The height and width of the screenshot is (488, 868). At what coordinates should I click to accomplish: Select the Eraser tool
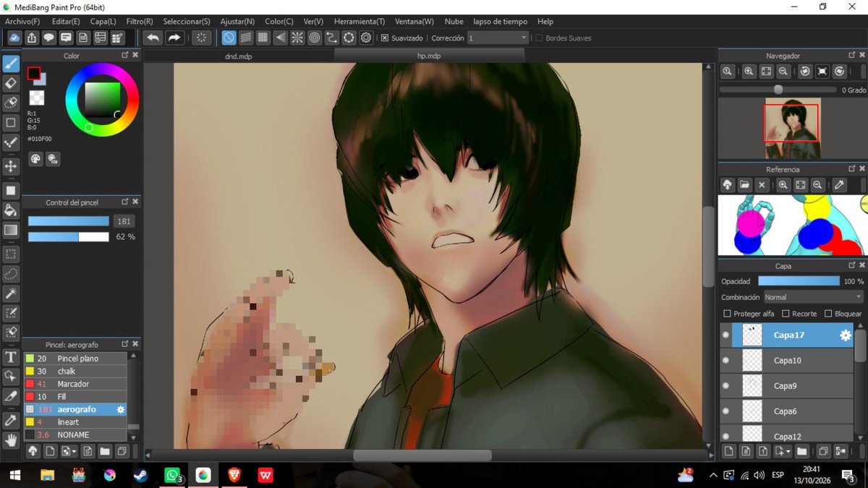click(x=11, y=83)
